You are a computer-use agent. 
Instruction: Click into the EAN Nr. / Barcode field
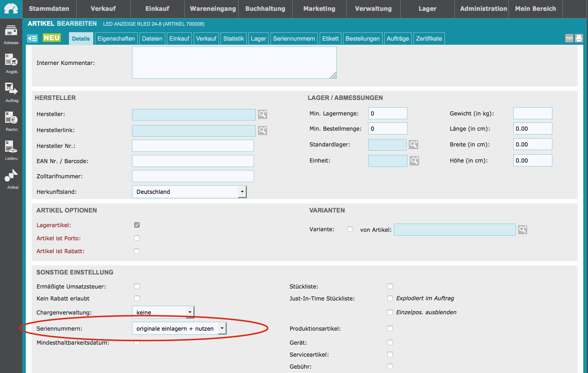pos(193,161)
